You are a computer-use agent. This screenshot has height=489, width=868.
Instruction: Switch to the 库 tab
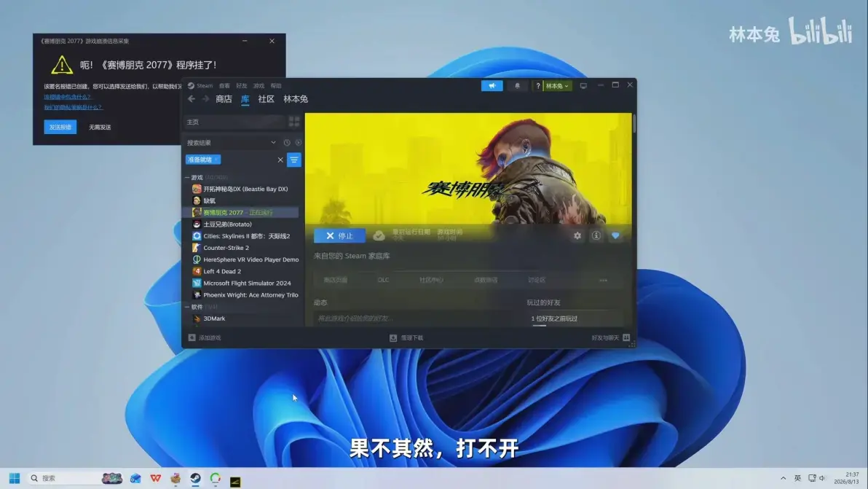click(x=245, y=99)
